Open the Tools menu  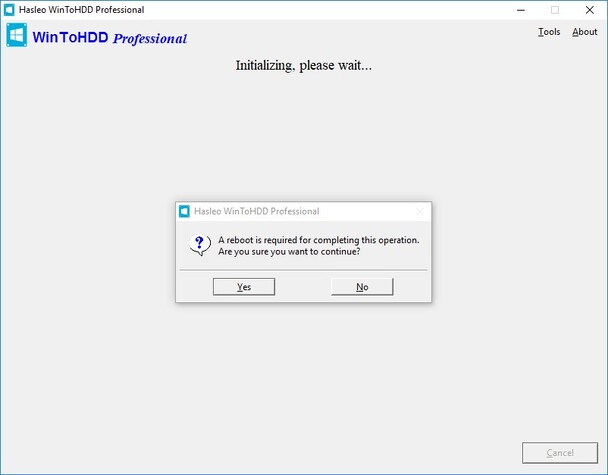(549, 32)
